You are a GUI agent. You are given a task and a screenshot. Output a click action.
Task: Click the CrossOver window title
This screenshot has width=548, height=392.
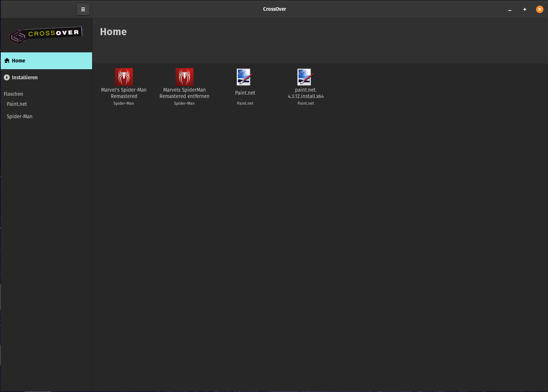pos(274,9)
